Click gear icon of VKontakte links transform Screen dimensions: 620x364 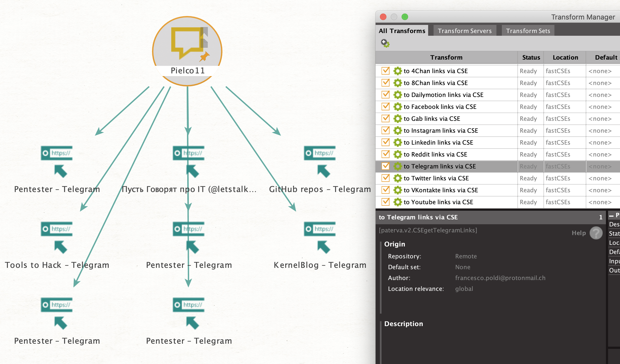[398, 190]
